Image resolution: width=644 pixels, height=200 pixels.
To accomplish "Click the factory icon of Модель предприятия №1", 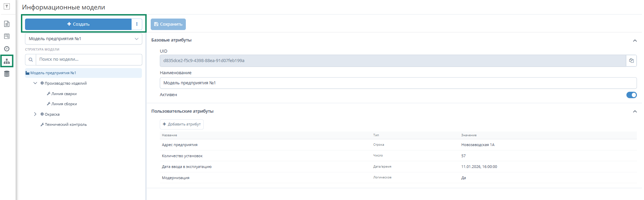I will tap(28, 73).
